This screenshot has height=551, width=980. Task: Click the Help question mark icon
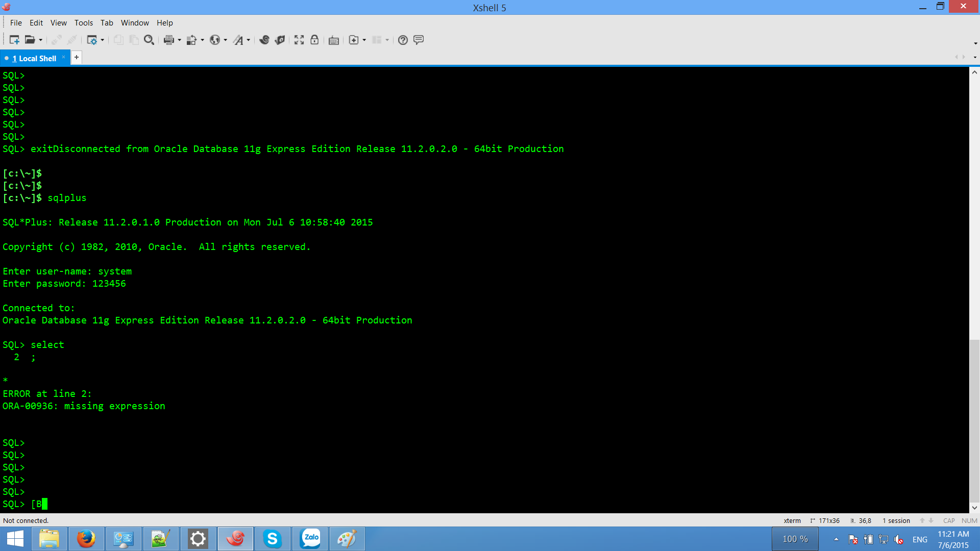pyautogui.click(x=403, y=40)
